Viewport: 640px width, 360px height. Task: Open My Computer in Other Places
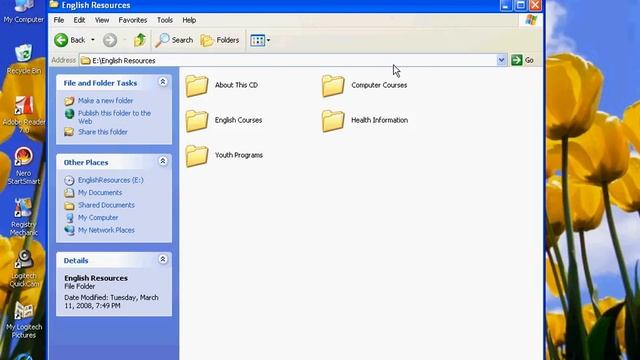pyautogui.click(x=98, y=218)
